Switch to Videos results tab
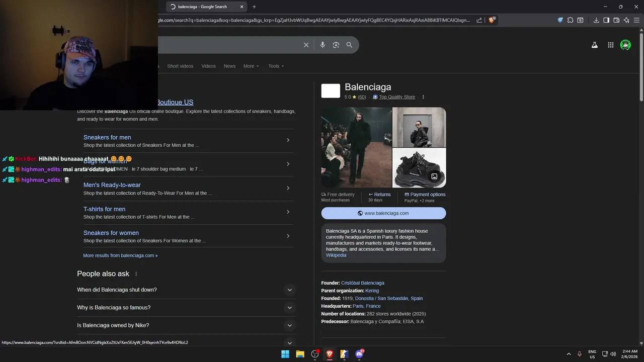 [208, 66]
